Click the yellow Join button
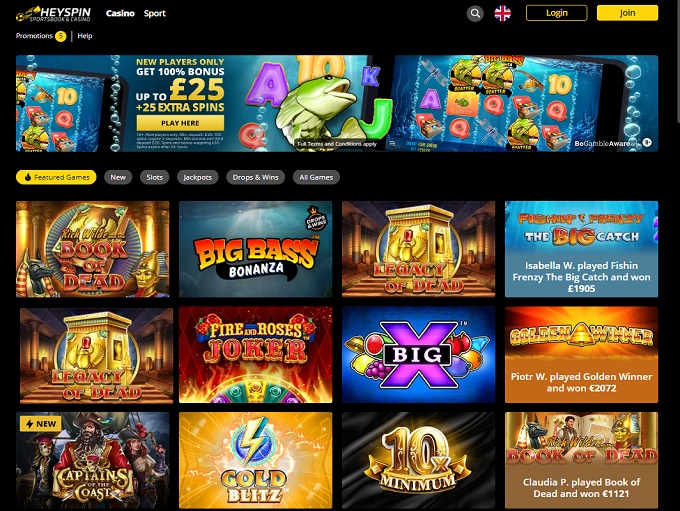Screen dimensions: 680x511 point(628,13)
